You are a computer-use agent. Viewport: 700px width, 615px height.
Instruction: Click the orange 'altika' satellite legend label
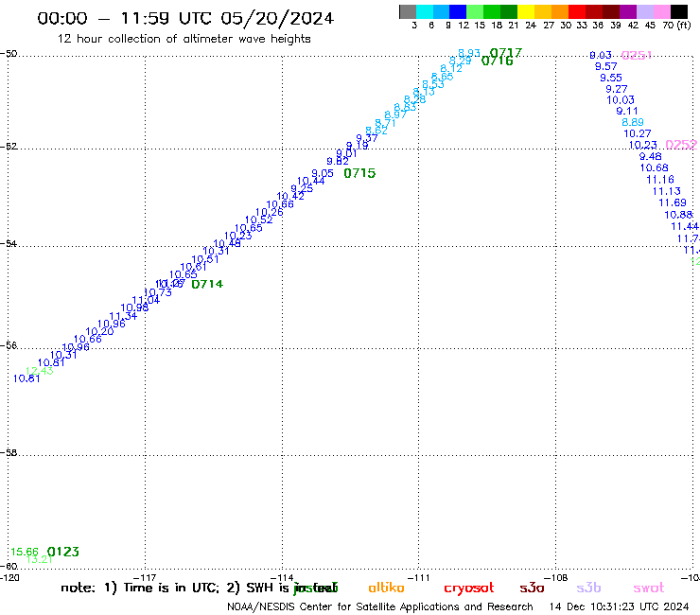pos(386,588)
